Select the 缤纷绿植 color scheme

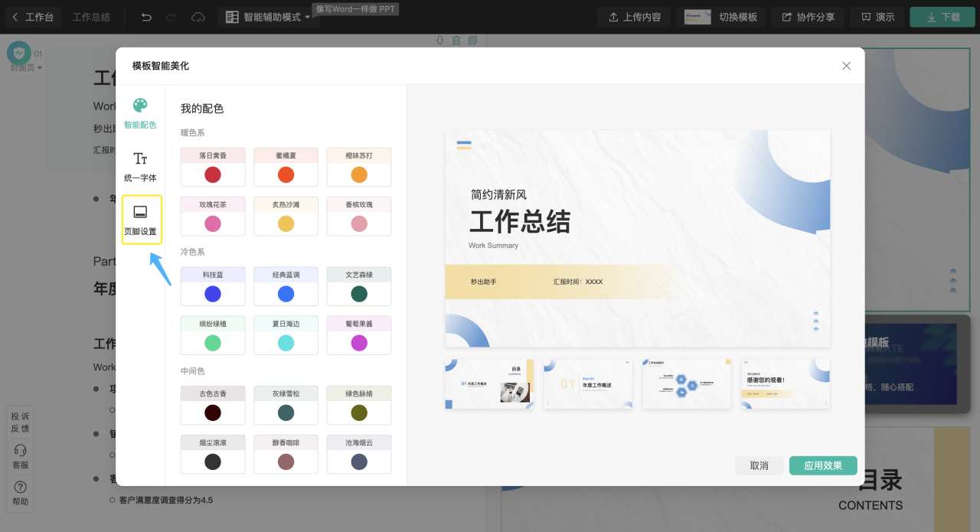coord(213,335)
